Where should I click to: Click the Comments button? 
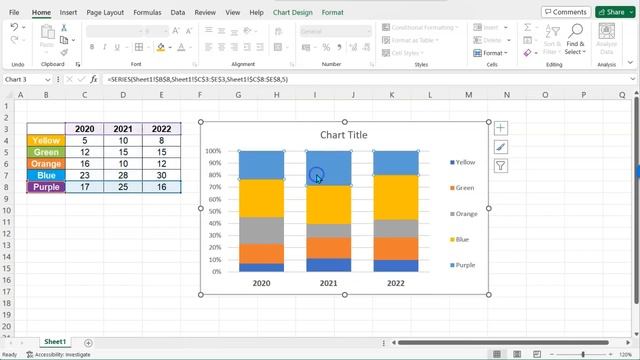click(566, 12)
